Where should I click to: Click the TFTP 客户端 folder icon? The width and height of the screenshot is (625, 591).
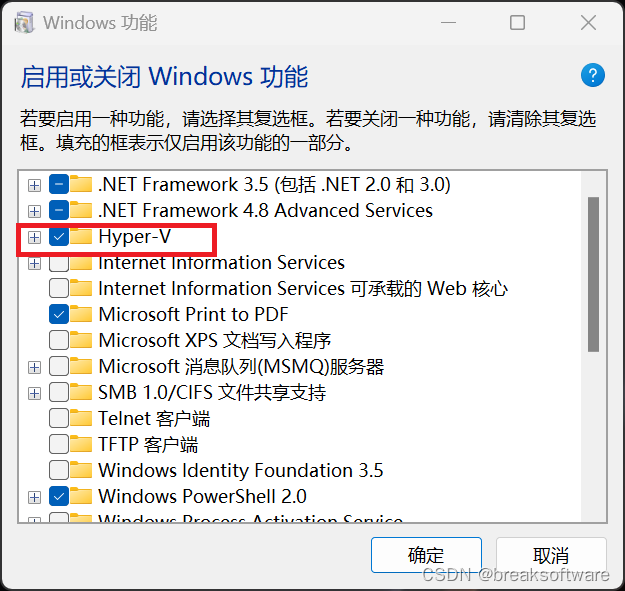(82, 445)
